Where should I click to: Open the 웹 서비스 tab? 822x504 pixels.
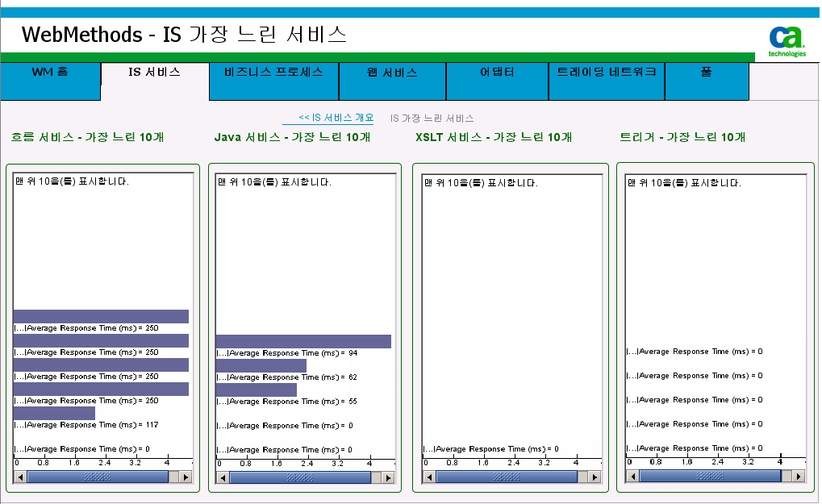[392, 81]
